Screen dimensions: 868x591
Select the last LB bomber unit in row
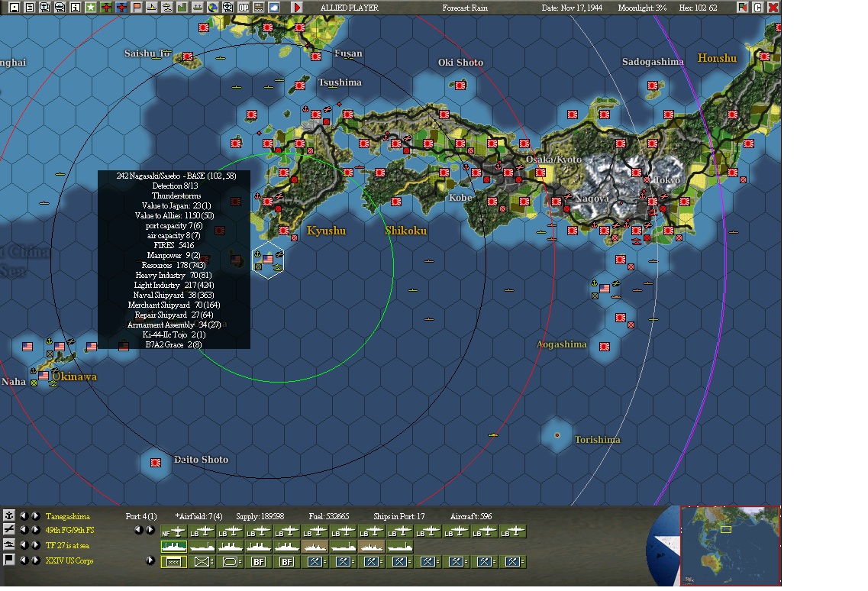coord(512,531)
